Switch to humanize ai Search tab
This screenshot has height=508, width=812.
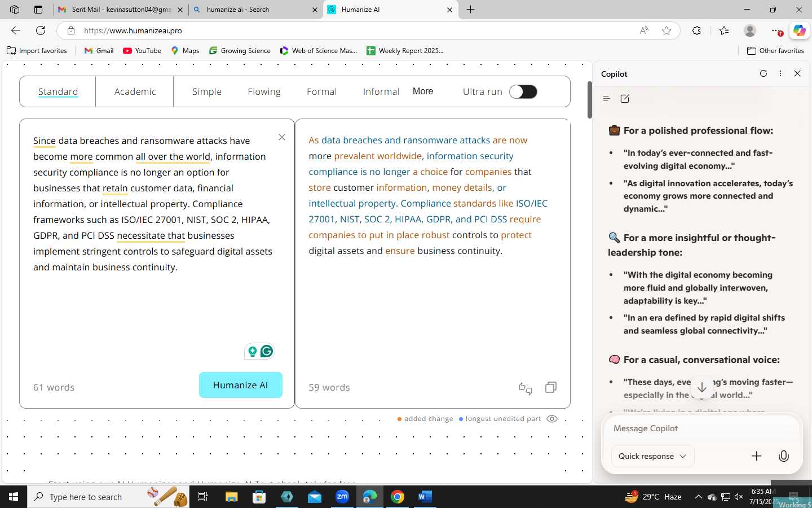(255, 10)
